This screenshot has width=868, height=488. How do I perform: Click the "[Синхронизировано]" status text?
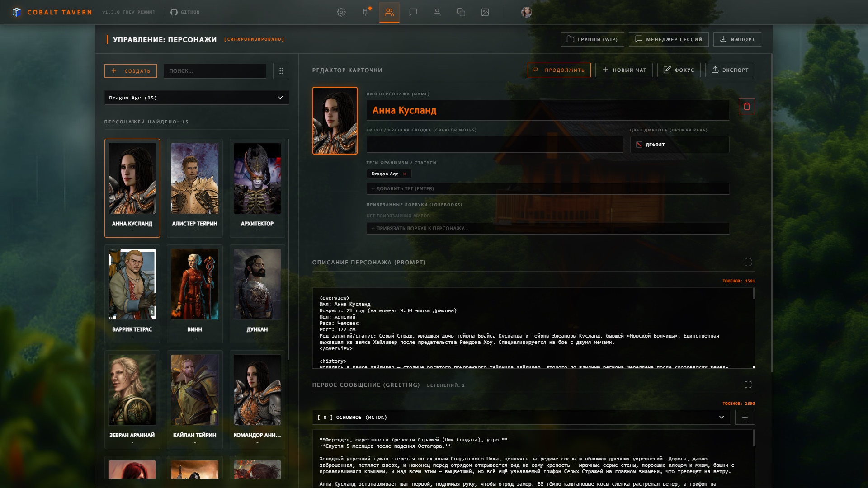pos(255,39)
